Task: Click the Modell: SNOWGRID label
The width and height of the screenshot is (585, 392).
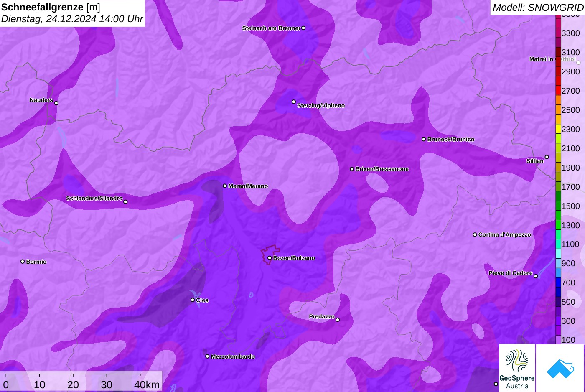Action: tap(538, 8)
